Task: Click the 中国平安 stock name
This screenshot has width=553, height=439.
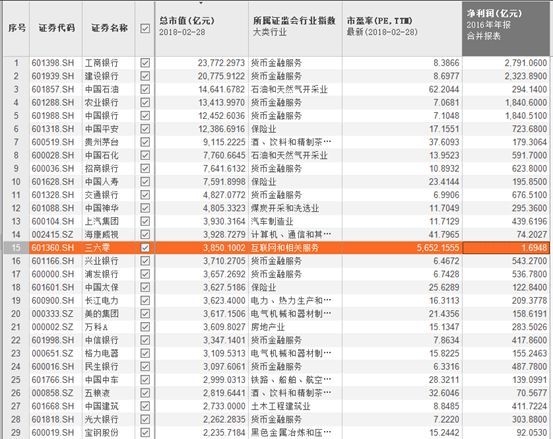Action: (x=102, y=129)
